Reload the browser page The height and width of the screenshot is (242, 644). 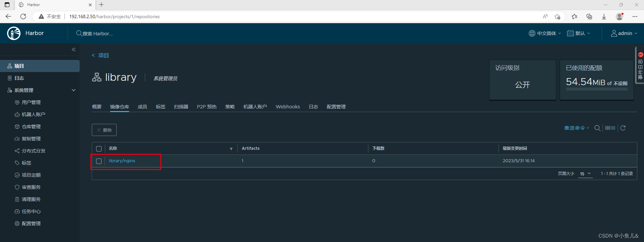pos(23,16)
